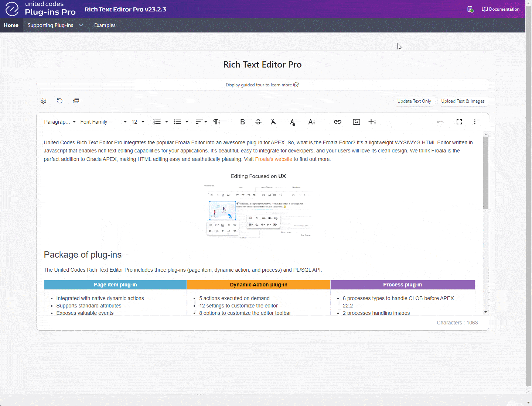
Task: Click the Package of plug-ins heading
Action: [x=83, y=255]
